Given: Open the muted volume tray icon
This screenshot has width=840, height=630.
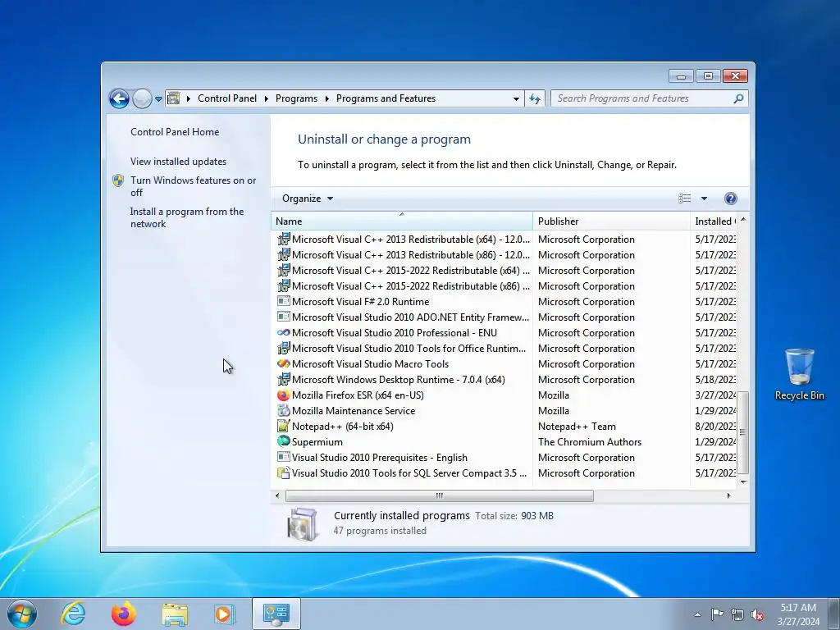Looking at the screenshot, I should 757,614.
